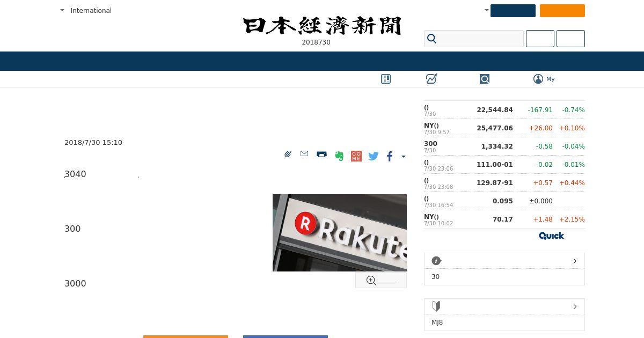This screenshot has height=338, width=644.
Task: Open the sidebar link starting with MJ8
Action: pyautogui.click(x=437, y=322)
